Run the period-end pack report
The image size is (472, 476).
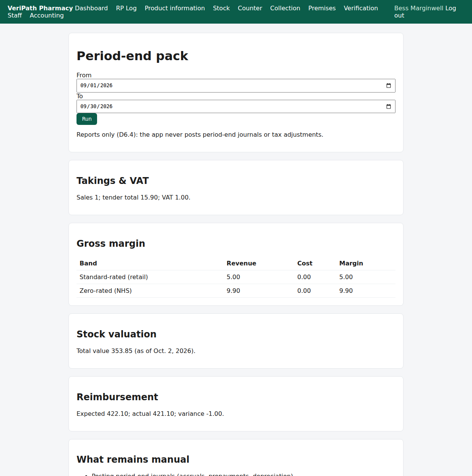[x=87, y=119]
